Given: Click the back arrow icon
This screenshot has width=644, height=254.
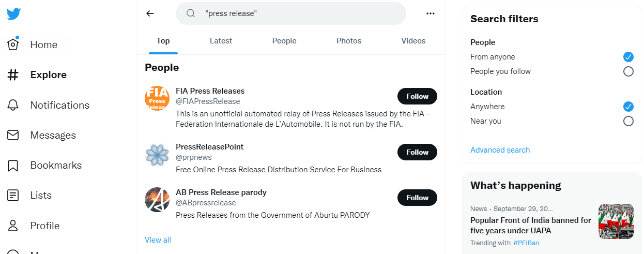Looking at the screenshot, I should (x=150, y=13).
